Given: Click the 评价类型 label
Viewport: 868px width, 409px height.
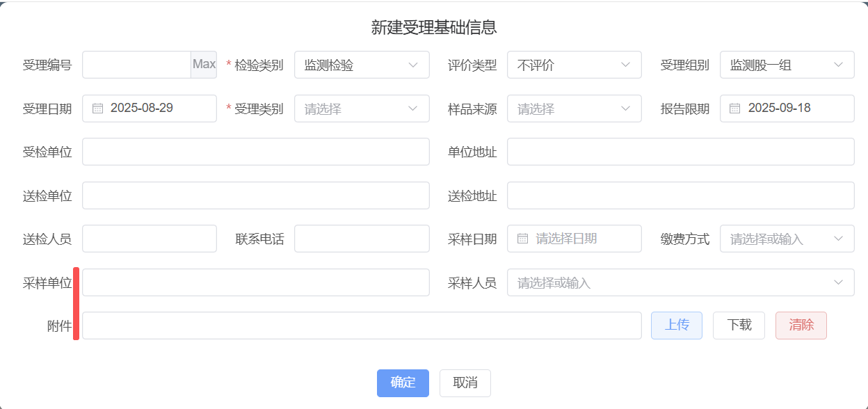Looking at the screenshot, I should (x=472, y=65).
